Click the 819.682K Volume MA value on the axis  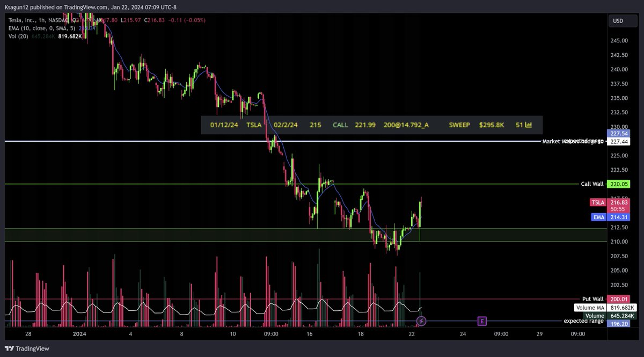pos(621,308)
